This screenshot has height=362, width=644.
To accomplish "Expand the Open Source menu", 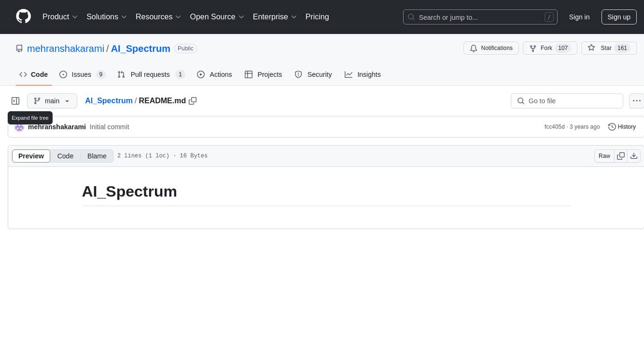I will pyautogui.click(x=217, y=17).
